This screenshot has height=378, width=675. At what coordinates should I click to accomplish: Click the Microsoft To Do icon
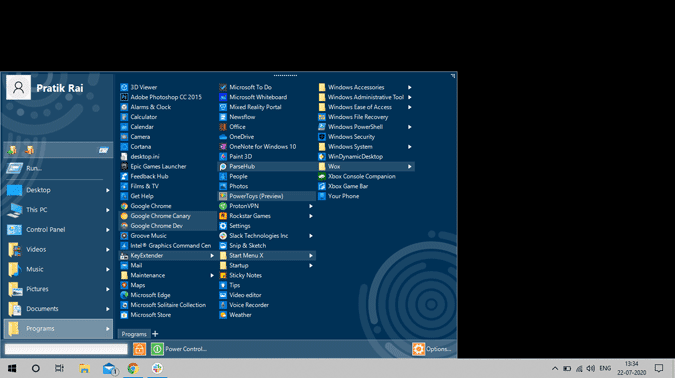(223, 87)
